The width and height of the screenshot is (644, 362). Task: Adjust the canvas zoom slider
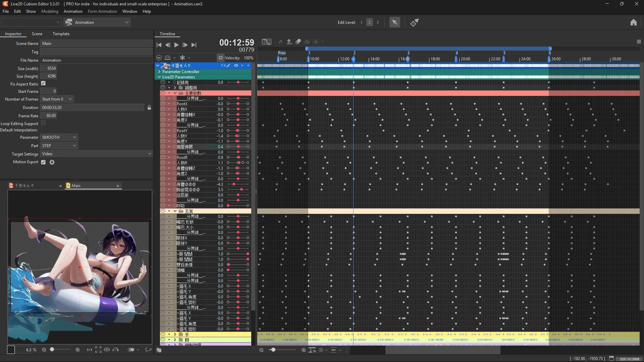coord(60,350)
